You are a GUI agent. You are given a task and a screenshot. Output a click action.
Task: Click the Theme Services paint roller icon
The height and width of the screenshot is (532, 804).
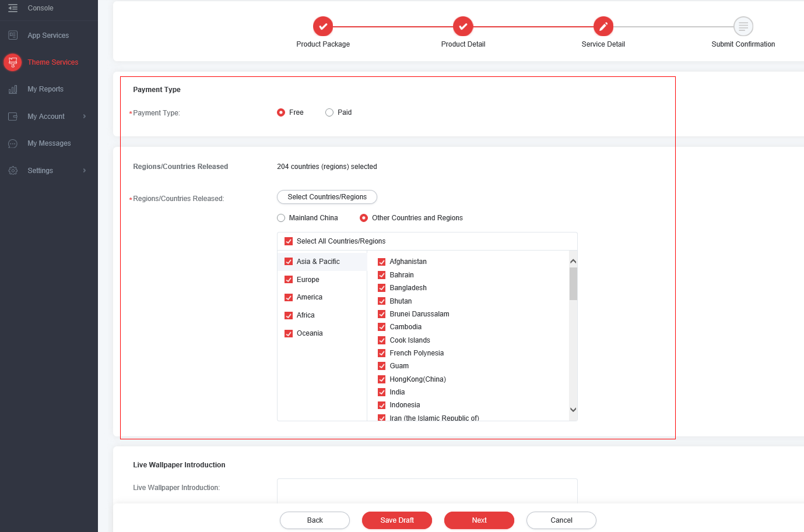(13, 62)
